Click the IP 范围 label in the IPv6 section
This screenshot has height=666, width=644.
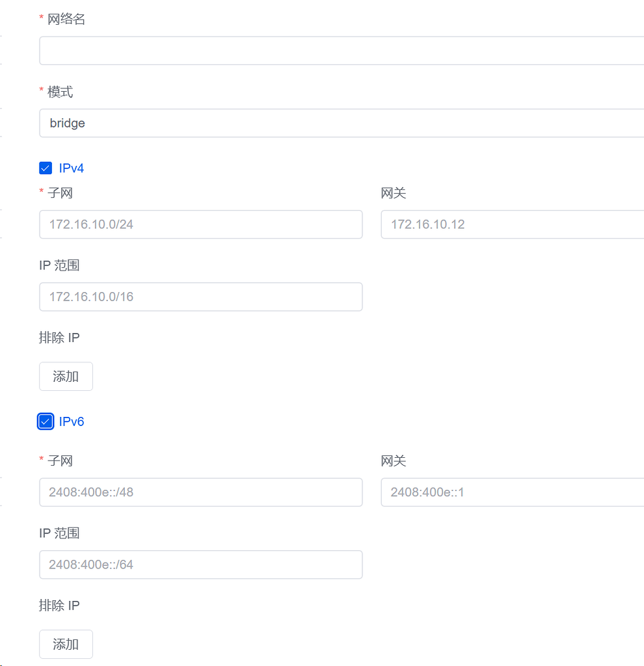pyautogui.click(x=59, y=533)
